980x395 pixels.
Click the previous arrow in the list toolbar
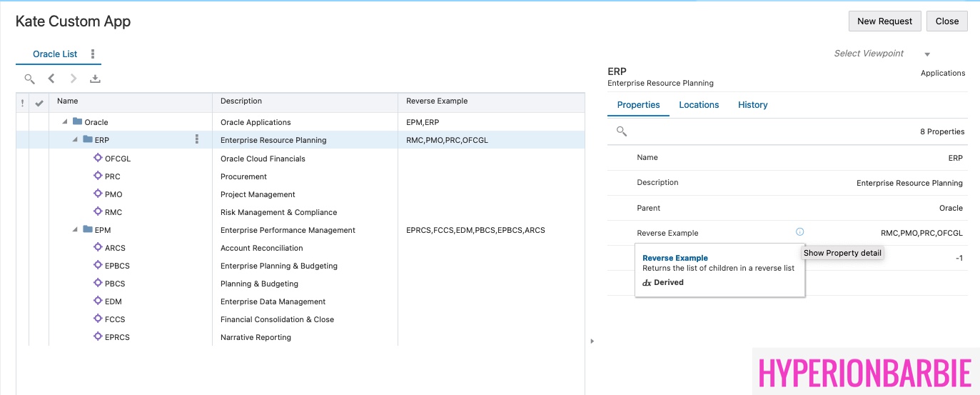pos(51,79)
